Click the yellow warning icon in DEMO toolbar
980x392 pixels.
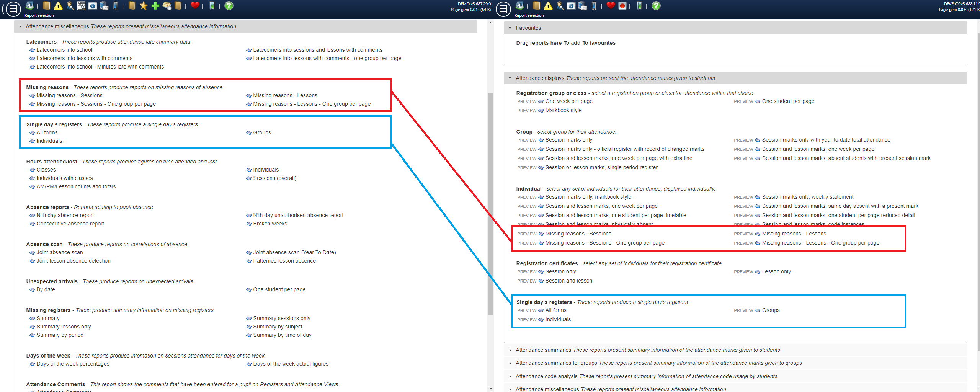tap(58, 6)
